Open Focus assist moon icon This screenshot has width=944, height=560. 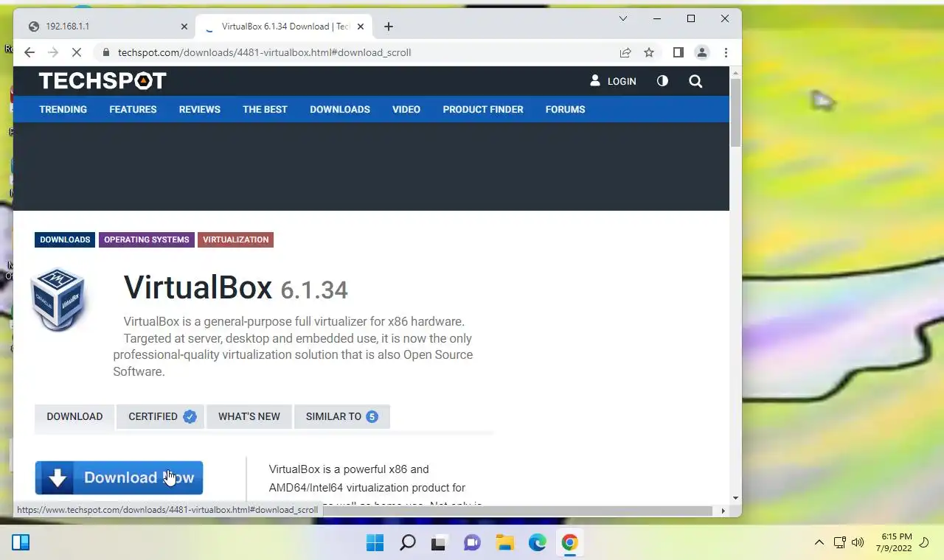924,543
